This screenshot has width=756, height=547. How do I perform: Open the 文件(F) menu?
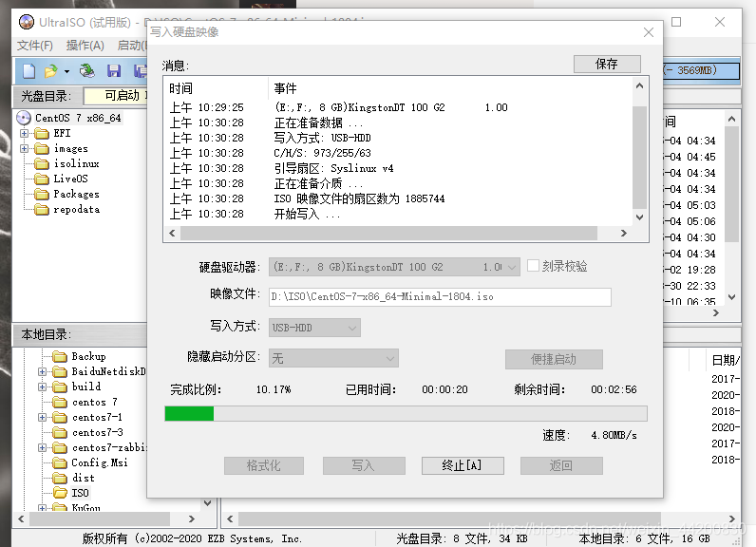point(35,46)
